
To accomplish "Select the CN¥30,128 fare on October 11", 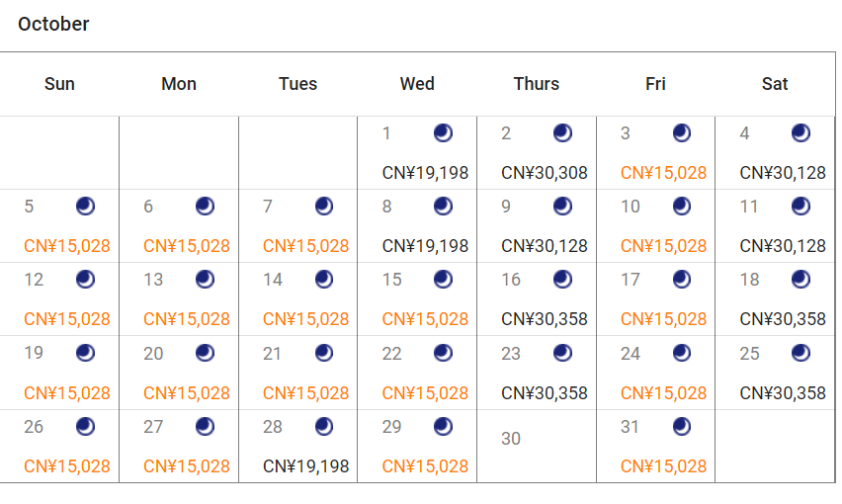I will click(783, 246).
